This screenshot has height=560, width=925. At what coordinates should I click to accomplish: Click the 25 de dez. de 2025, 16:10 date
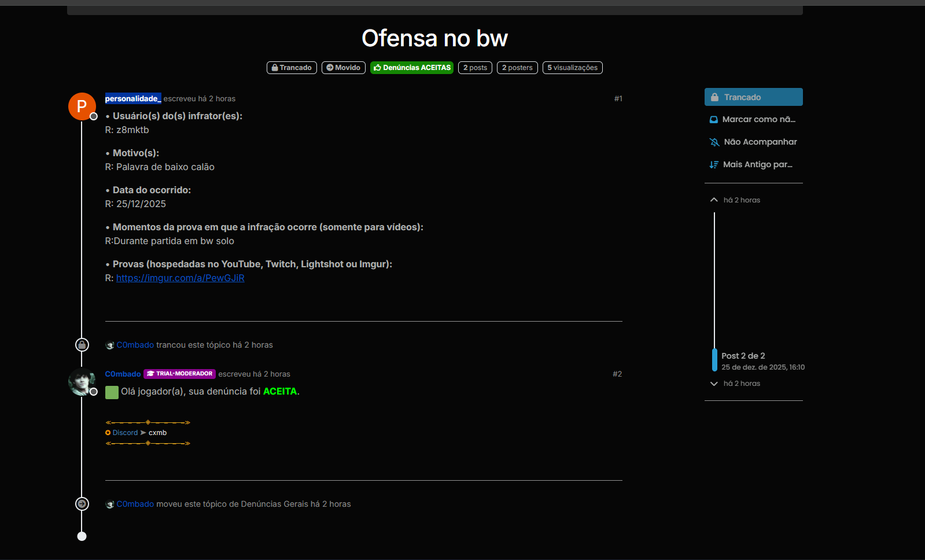(763, 367)
